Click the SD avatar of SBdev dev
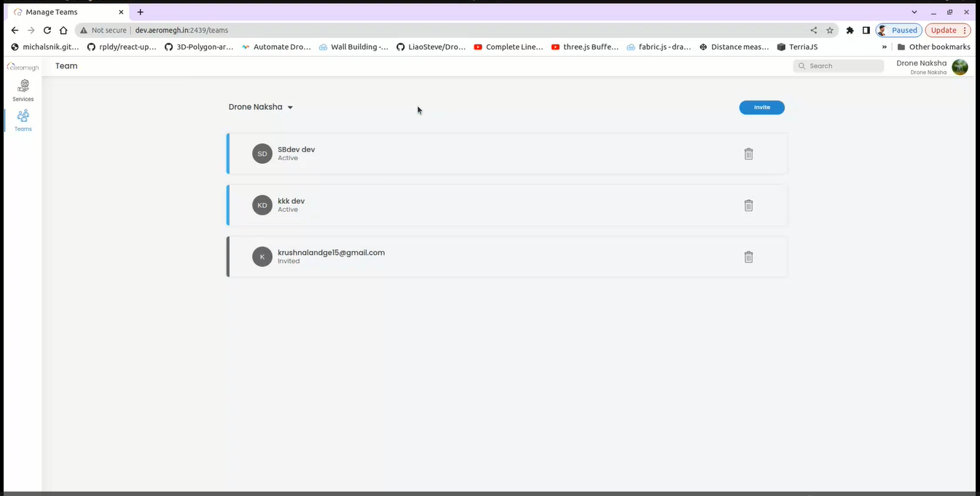This screenshot has height=496, width=980. click(x=262, y=154)
